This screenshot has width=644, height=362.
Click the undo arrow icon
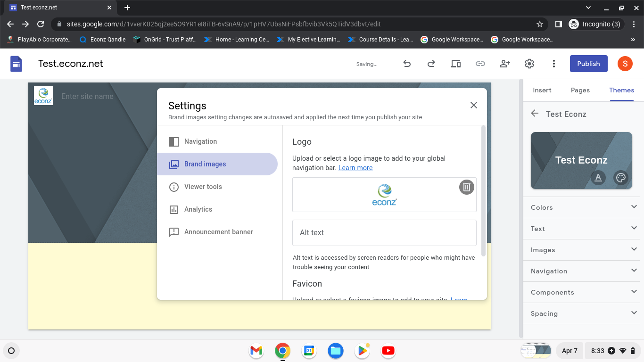tap(407, 64)
